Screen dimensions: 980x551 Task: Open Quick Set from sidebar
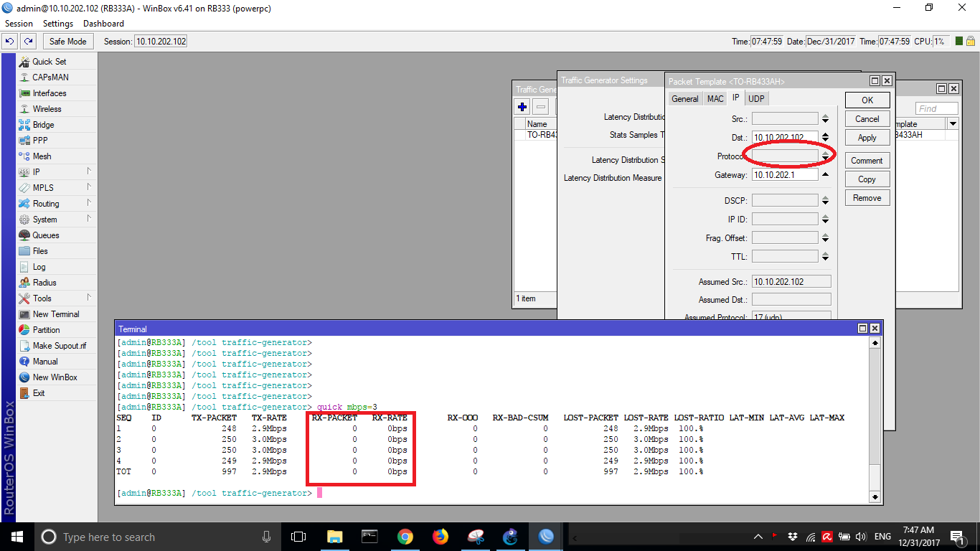(x=49, y=62)
